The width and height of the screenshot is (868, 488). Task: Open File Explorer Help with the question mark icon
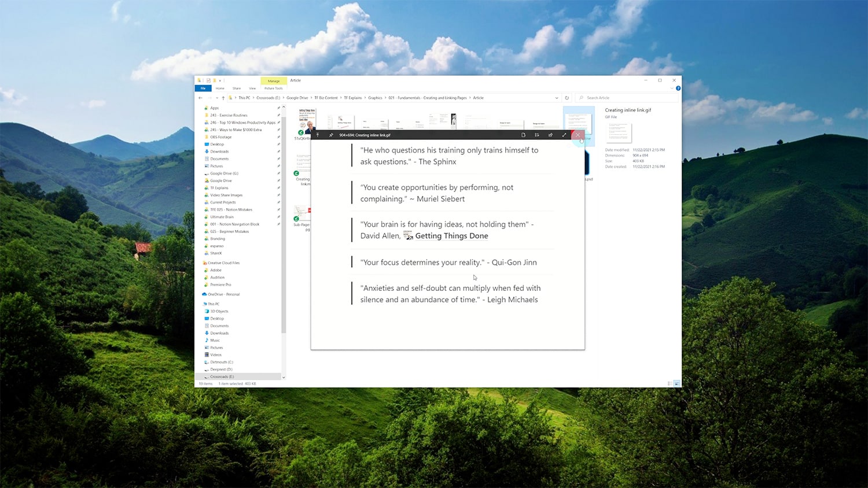tap(678, 88)
